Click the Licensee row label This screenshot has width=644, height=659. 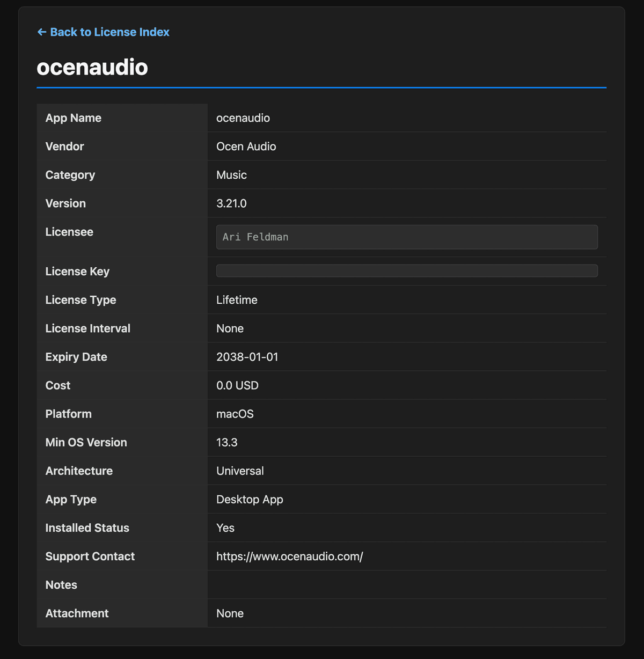69,232
